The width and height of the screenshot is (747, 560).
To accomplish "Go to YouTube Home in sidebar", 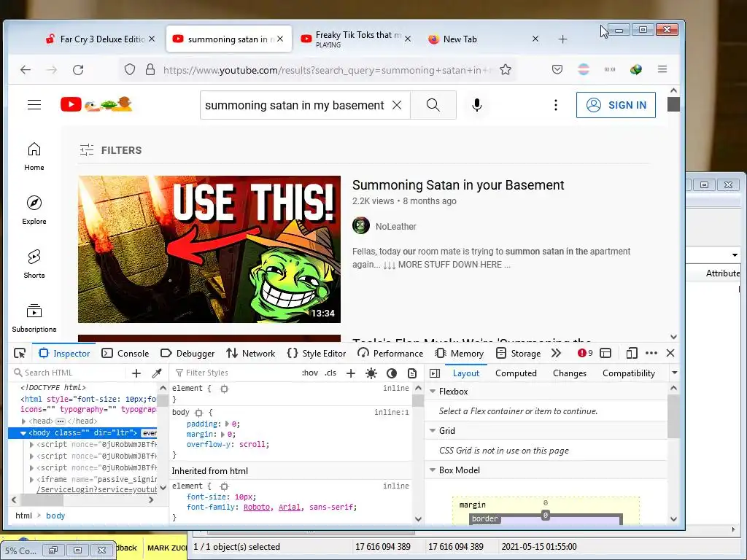I will coord(34,157).
